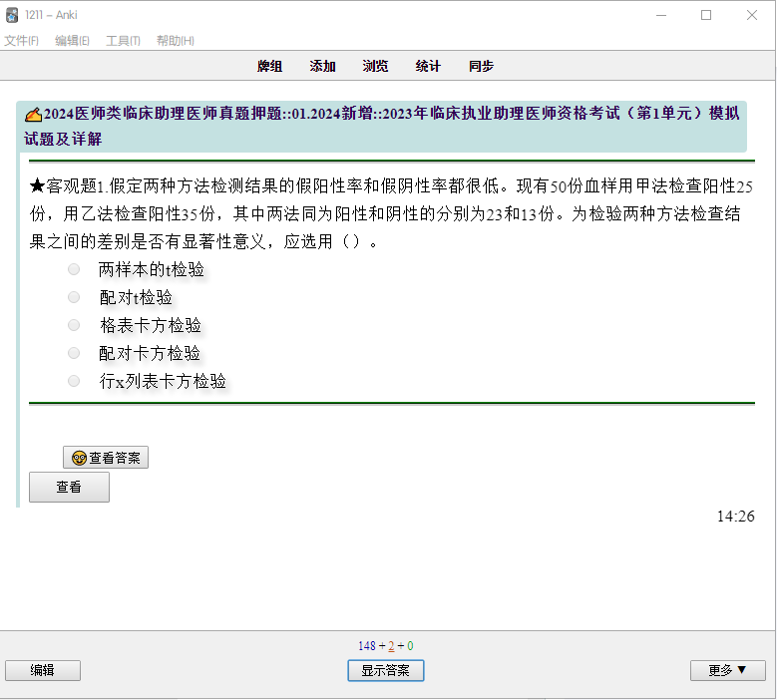Open the 文件(F) menu
Screen dimensions: 777x700
(x=21, y=41)
